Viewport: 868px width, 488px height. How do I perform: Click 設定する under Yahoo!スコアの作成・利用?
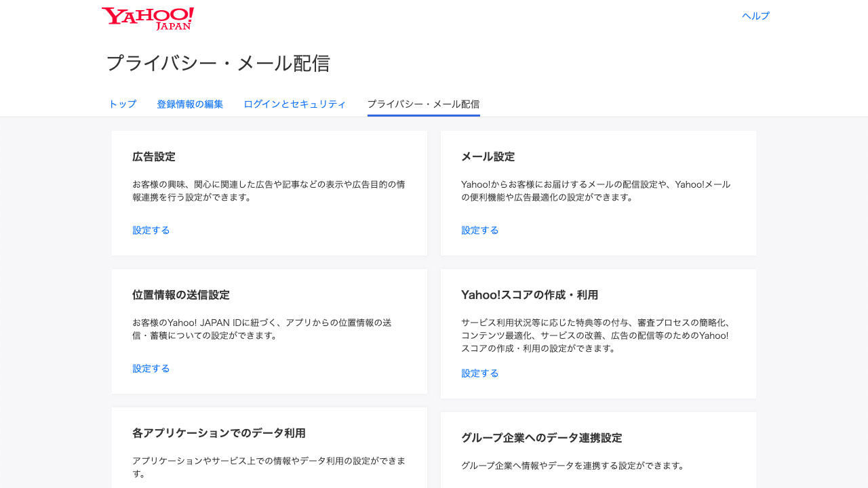click(x=480, y=373)
